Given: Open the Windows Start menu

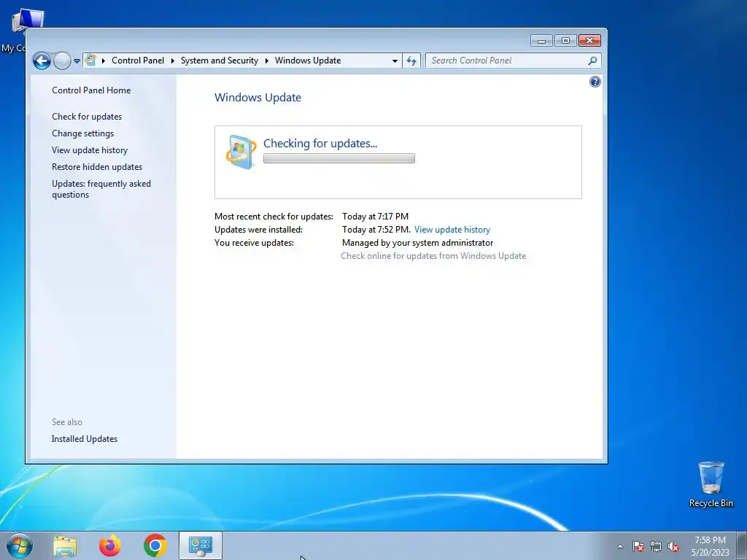Looking at the screenshot, I should tap(20, 545).
